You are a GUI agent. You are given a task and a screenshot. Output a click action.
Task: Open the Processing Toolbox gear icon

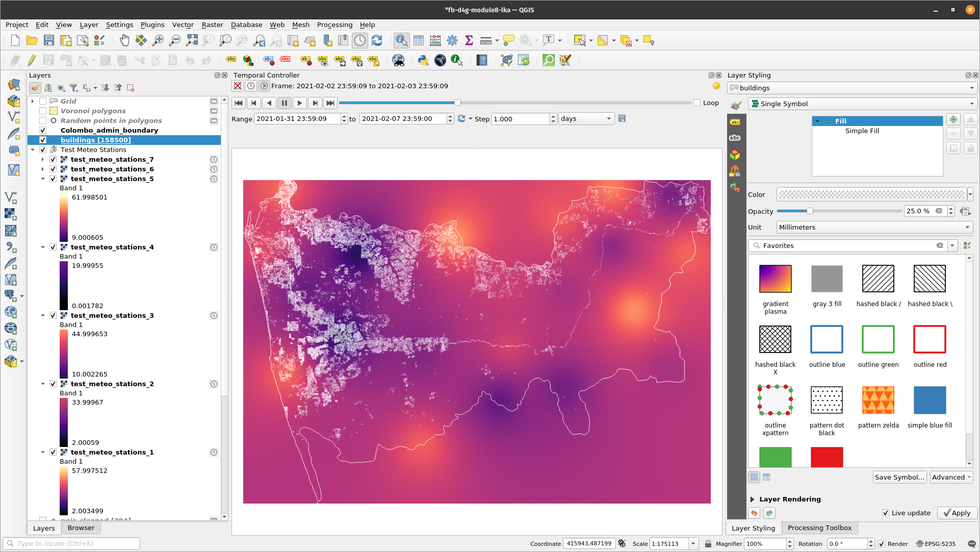point(452,41)
